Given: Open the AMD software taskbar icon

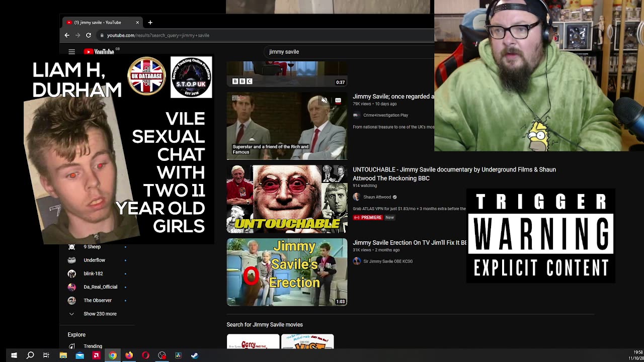Looking at the screenshot, I should (x=96, y=355).
